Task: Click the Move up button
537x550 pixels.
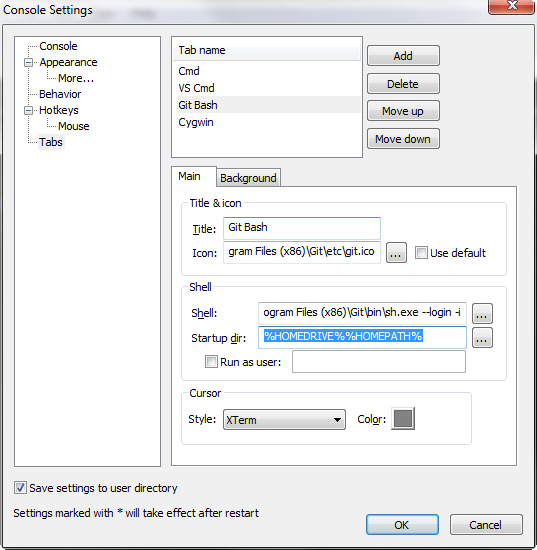Action: 403,111
